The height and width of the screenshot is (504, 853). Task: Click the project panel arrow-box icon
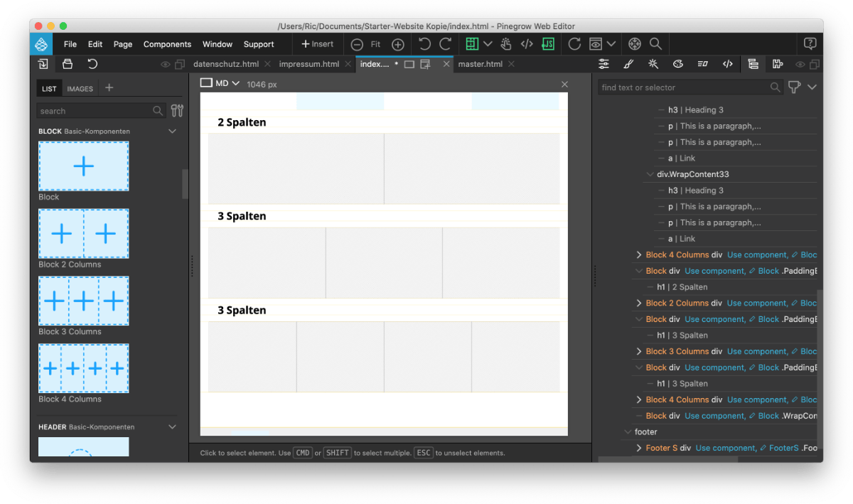tap(43, 64)
